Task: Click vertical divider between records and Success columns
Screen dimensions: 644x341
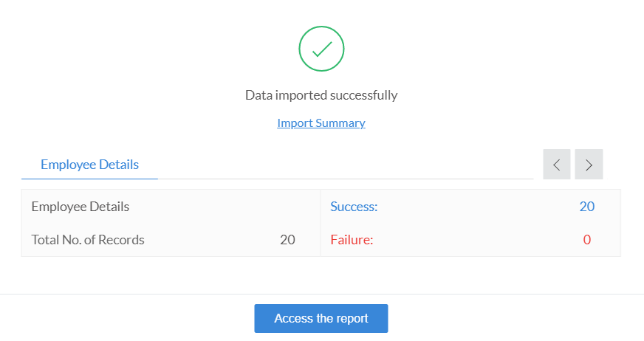Action: click(321, 223)
